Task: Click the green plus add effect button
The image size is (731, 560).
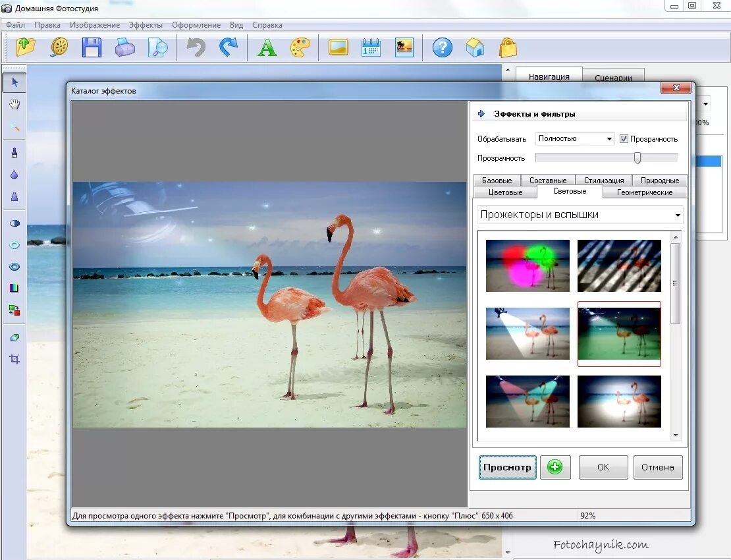Action: (555, 467)
